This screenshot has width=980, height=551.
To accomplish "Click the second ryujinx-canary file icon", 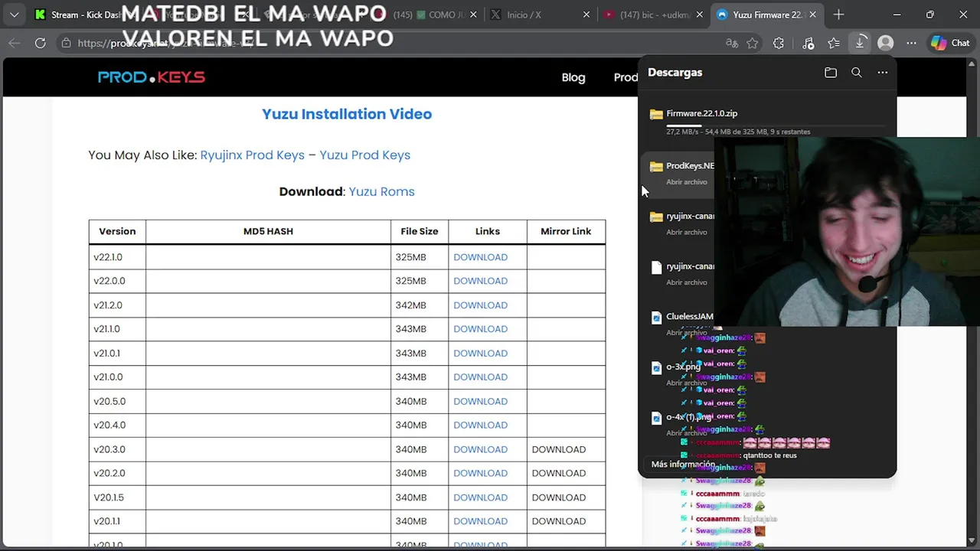I will point(656,268).
